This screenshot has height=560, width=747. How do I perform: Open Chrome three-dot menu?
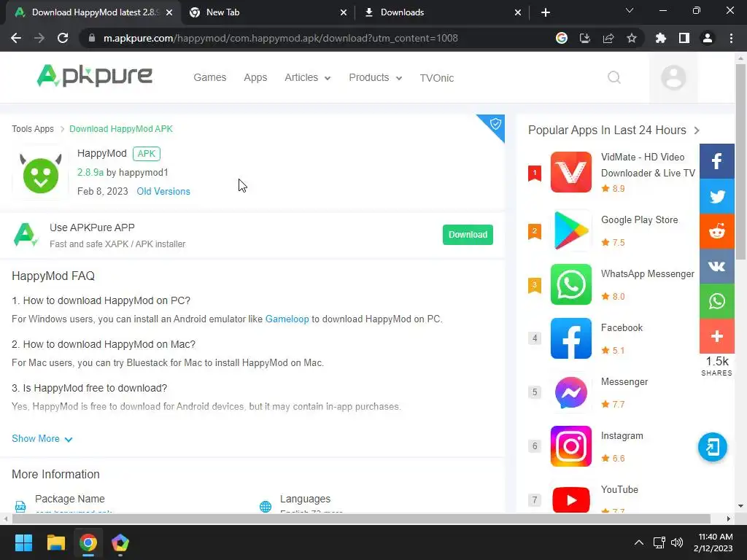[731, 38]
